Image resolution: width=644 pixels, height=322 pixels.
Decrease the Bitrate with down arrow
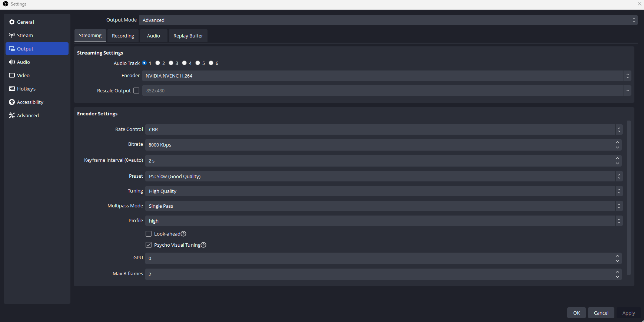(x=617, y=148)
